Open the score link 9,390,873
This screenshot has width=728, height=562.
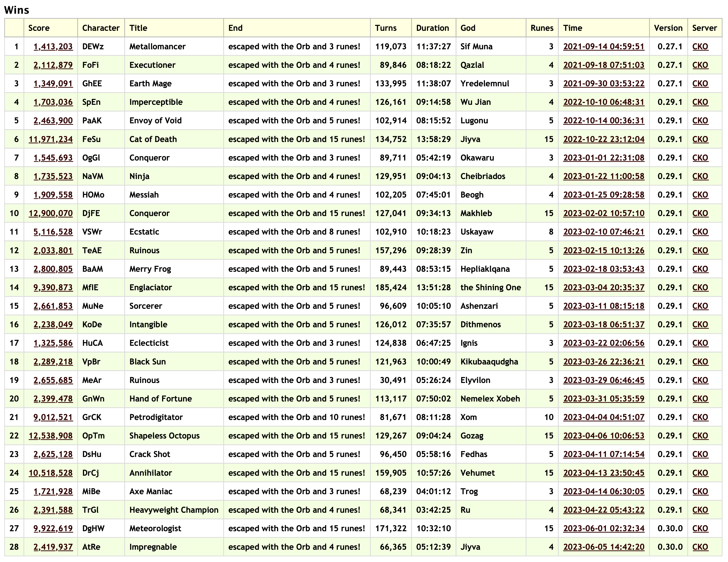53,287
